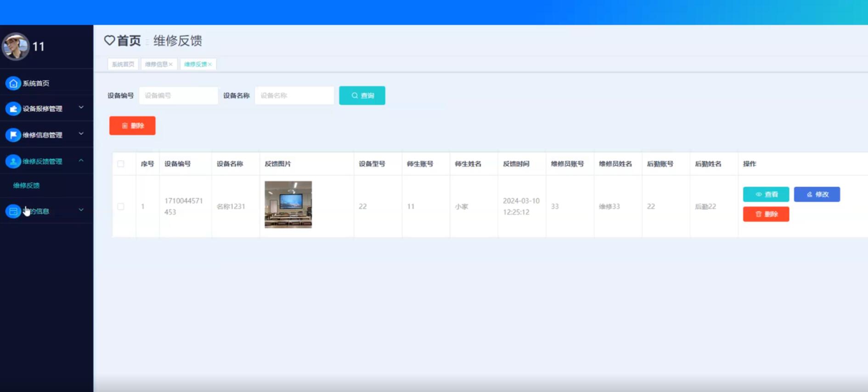Tick the checkbox for row 1
Viewport: 868px width, 392px height.
(121, 207)
